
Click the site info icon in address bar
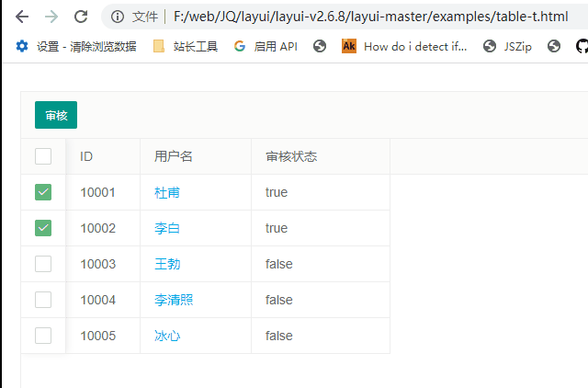(117, 17)
